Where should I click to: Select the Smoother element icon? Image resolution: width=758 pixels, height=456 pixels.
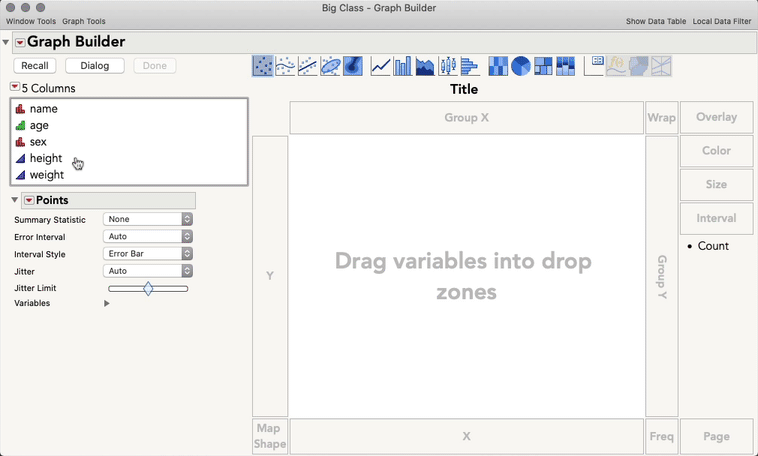point(285,66)
